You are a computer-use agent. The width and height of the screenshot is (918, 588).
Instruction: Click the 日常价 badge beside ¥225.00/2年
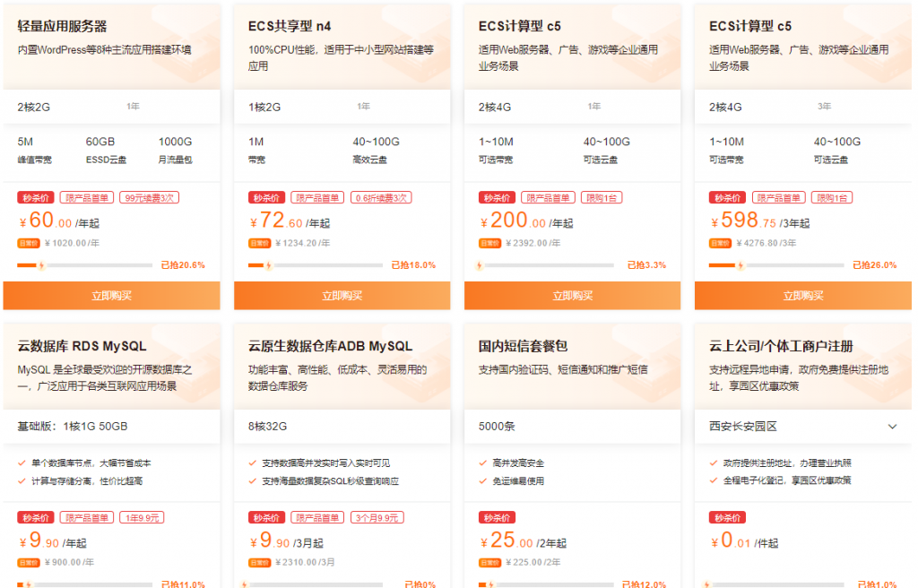coord(489,563)
